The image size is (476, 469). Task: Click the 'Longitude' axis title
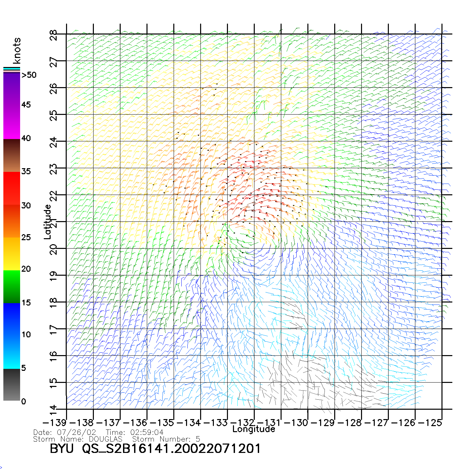coord(254,429)
